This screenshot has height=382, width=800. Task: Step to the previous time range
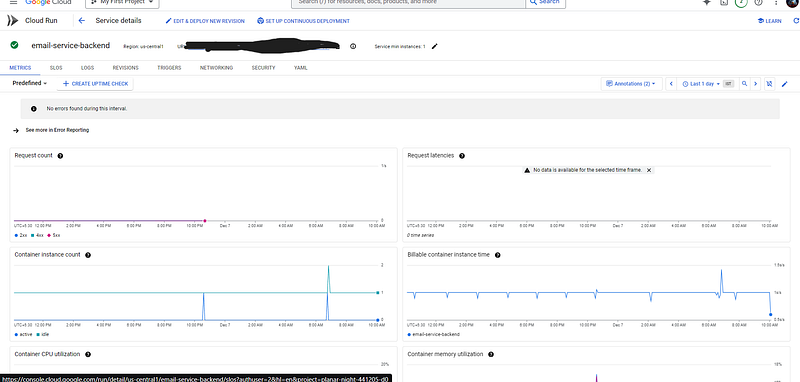[x=671, y=84]
